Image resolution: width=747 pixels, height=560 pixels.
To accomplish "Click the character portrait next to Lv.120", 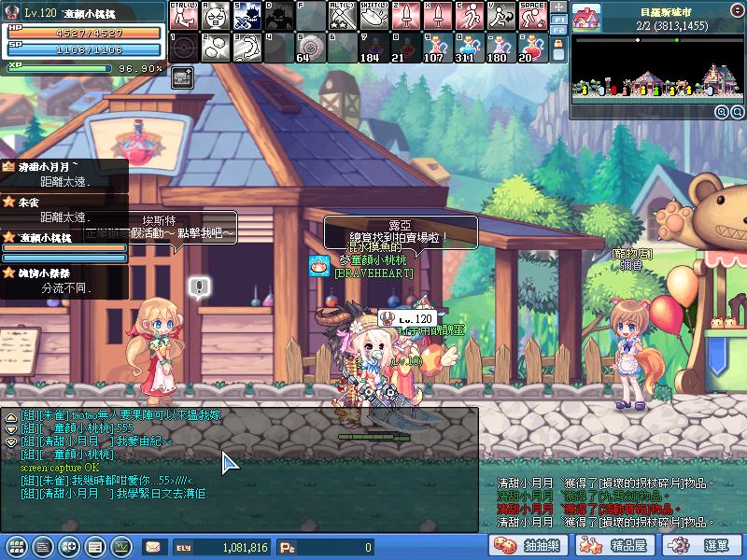I will point(10,12).
